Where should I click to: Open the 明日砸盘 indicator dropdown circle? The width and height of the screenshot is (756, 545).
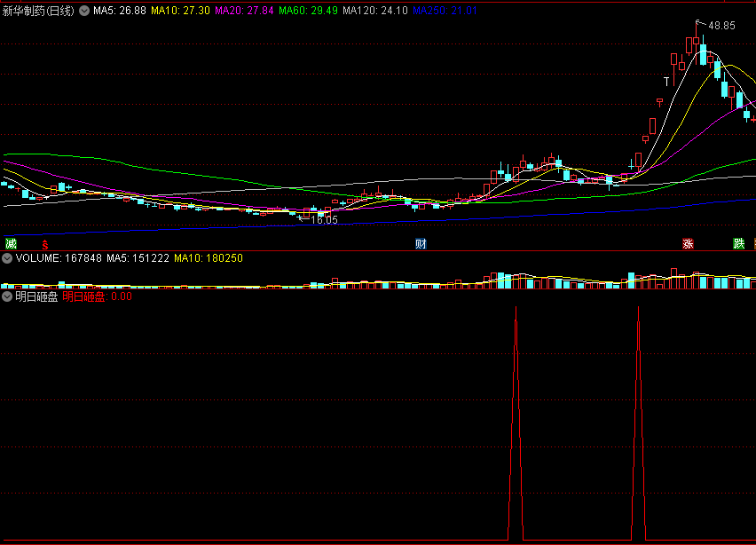point(7,296)
